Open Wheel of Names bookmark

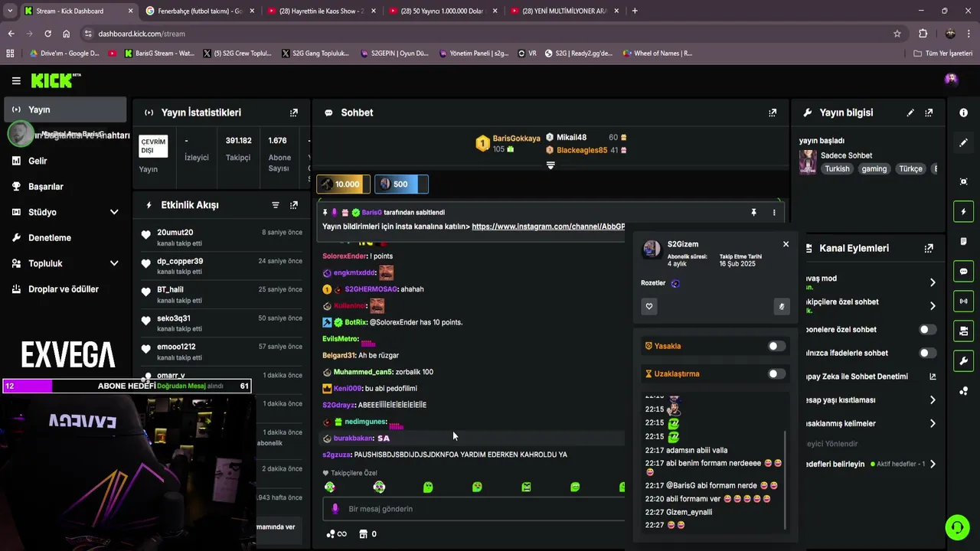pos(658,54)
